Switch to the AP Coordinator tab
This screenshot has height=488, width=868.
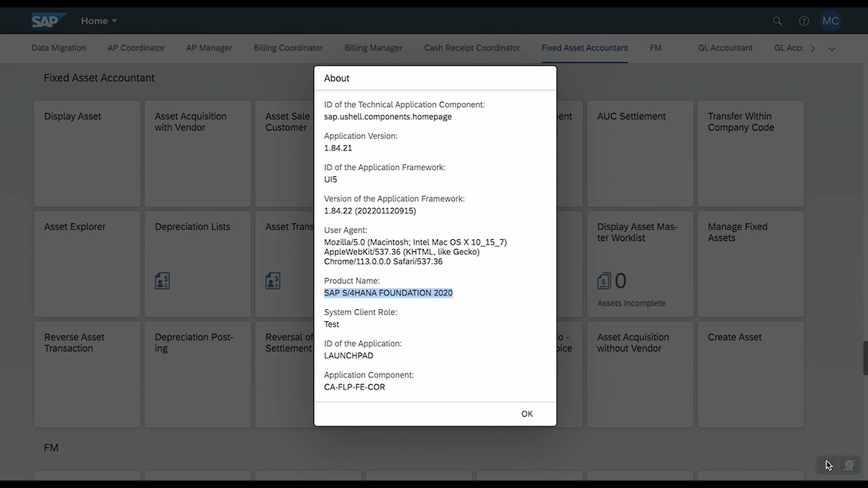click(x=136, y=48)
